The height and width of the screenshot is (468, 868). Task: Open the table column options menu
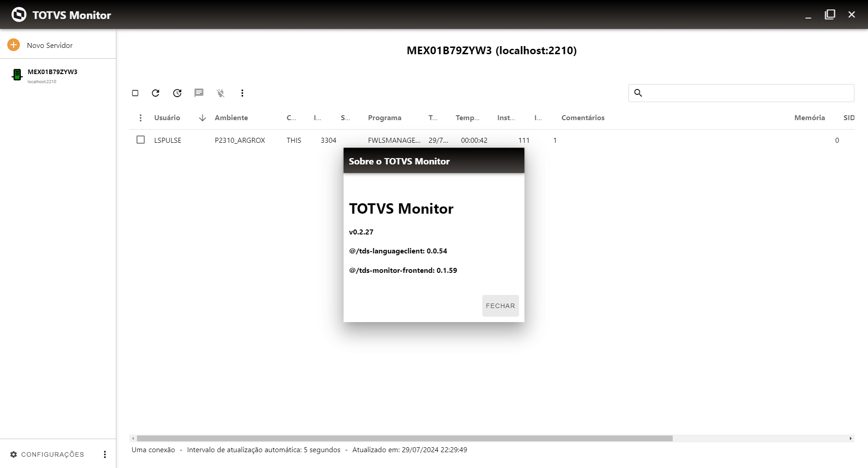click(x=141, y=118)
